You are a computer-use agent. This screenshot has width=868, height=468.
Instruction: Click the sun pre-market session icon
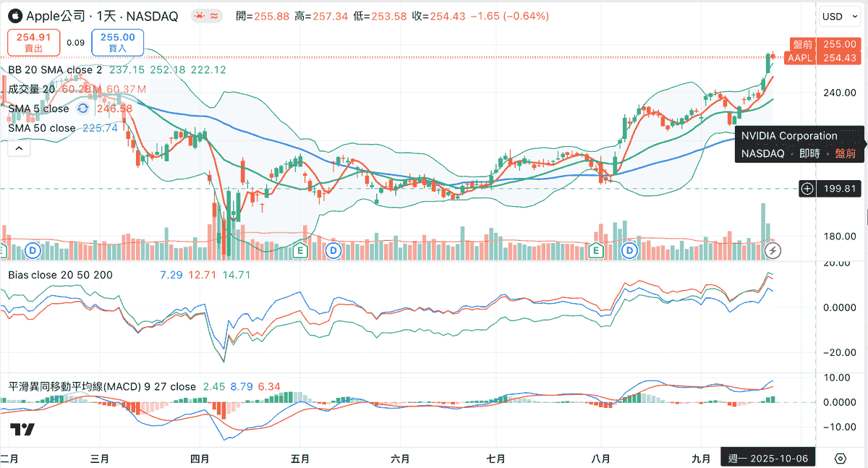click(199, 16)
